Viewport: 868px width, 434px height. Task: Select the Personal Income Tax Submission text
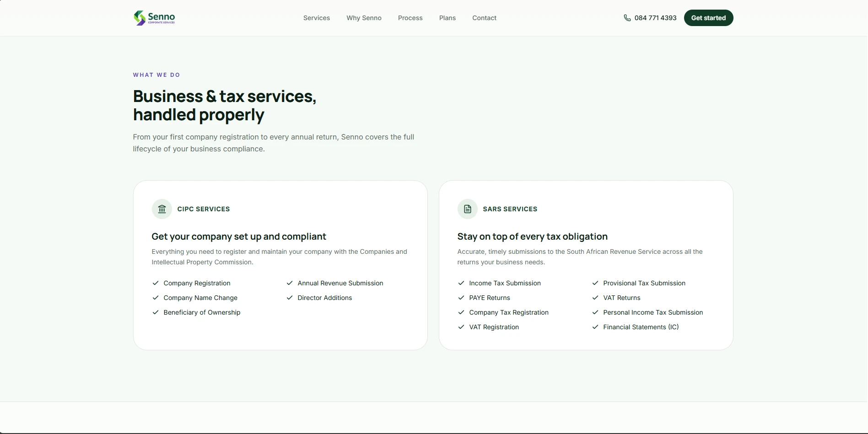point(653,312)
